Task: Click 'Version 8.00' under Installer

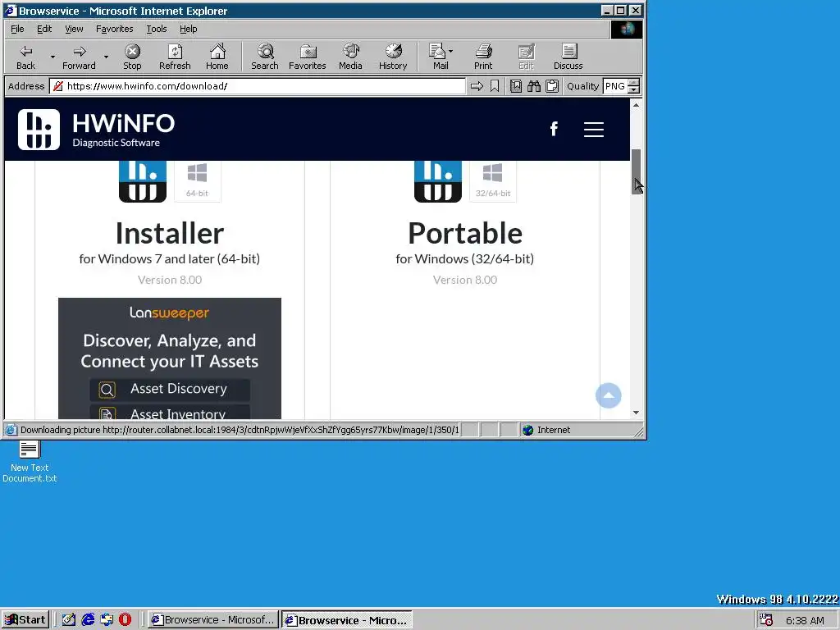Action: pos(170,280)
